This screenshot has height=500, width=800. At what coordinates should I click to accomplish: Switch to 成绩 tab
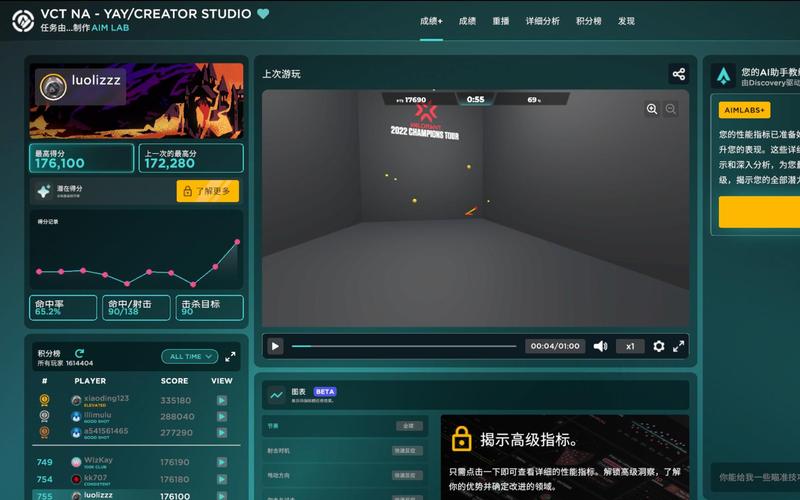[467, 21]
